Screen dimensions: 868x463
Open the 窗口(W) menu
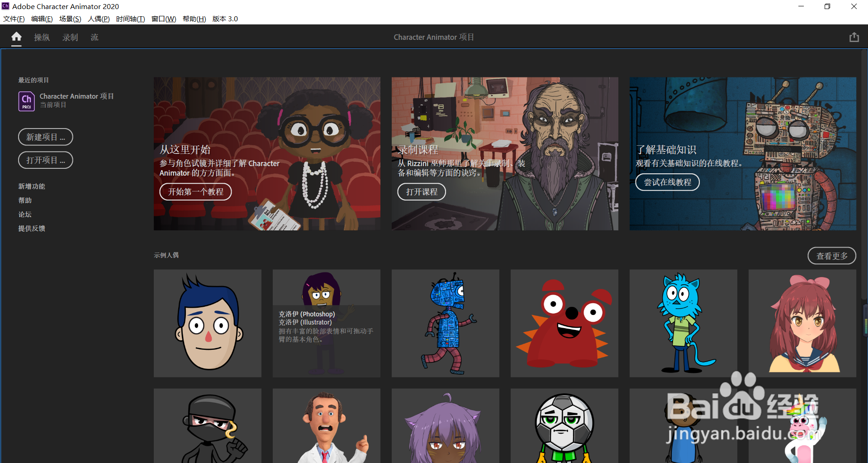point(164,19)
